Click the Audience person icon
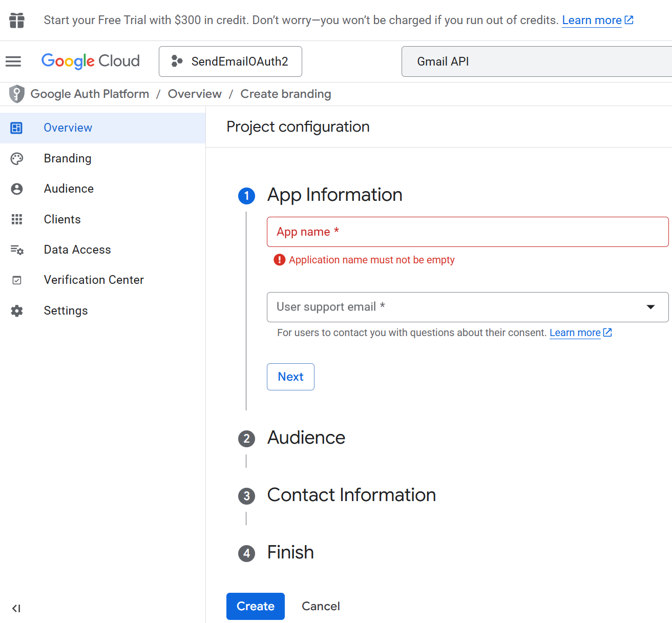The image size is (672, 623). (x=17, y=189)
